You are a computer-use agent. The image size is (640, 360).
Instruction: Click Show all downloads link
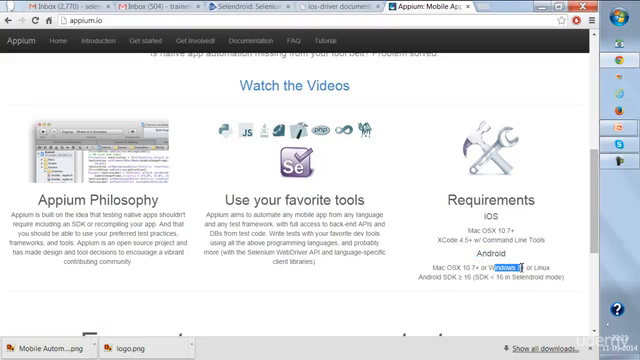pyautogui.click(x=545, y=349)
